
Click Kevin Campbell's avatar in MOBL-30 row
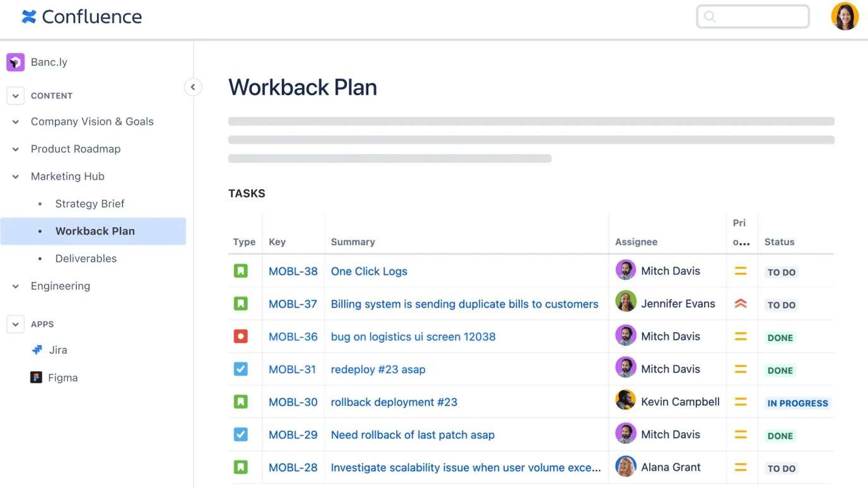pyautogui.click(x=625, y=402)
